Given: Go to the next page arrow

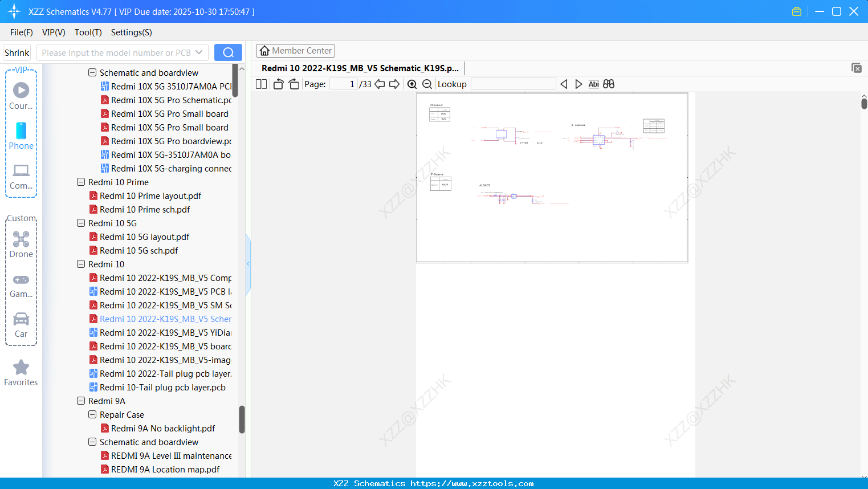Looking at the screenshot, I should coord(394,84).
